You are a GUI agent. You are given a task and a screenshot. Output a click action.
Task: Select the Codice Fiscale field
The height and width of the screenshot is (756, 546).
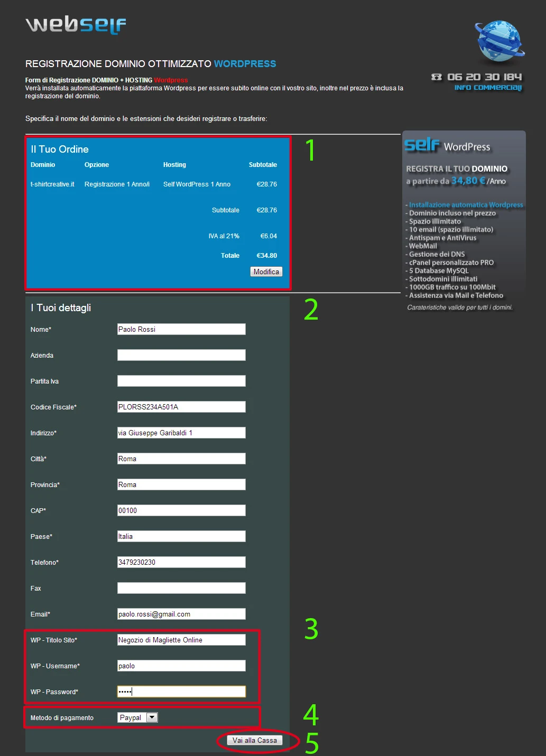tap(181, 407)
